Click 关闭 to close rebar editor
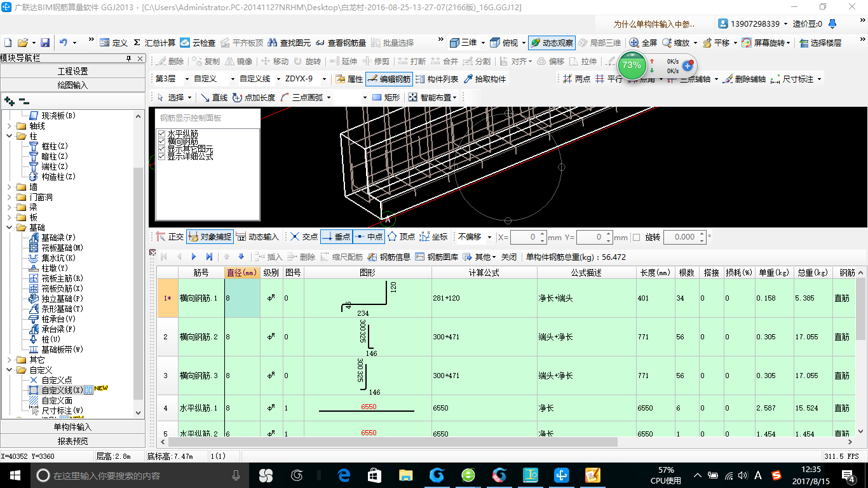The height and width of the screenshot is (488, 868). click(x=509, y=257)
